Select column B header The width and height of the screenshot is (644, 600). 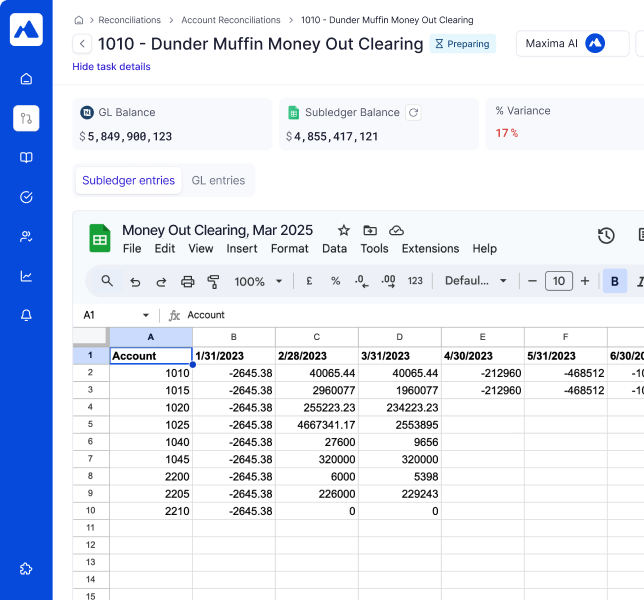pos(234,337)
